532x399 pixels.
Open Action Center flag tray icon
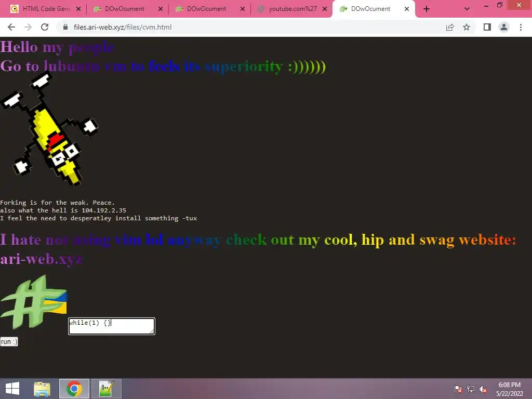tap(458, 389)
